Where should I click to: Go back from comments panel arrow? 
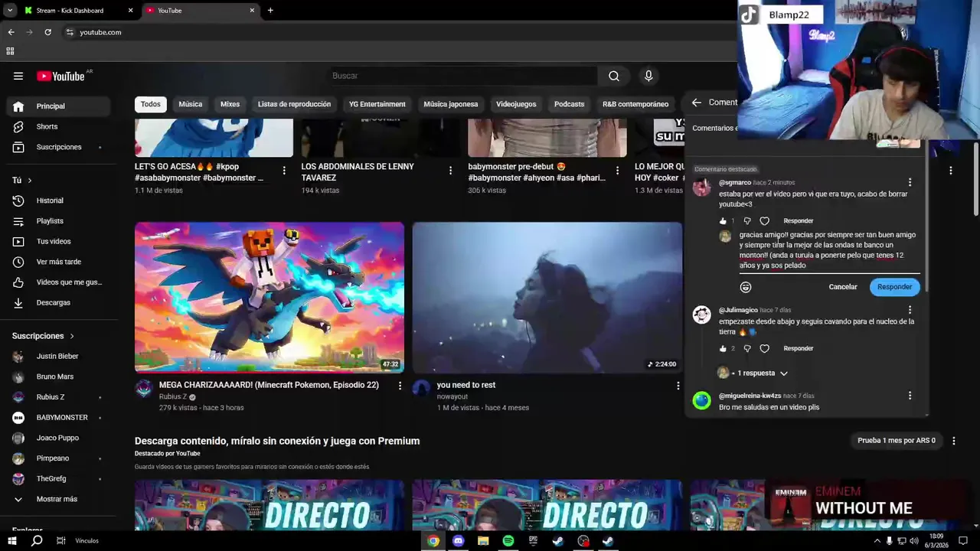696,102
